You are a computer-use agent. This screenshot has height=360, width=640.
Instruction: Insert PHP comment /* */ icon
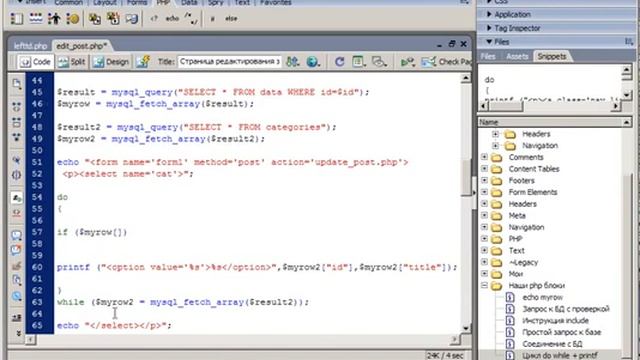click(x=191, y=18)
